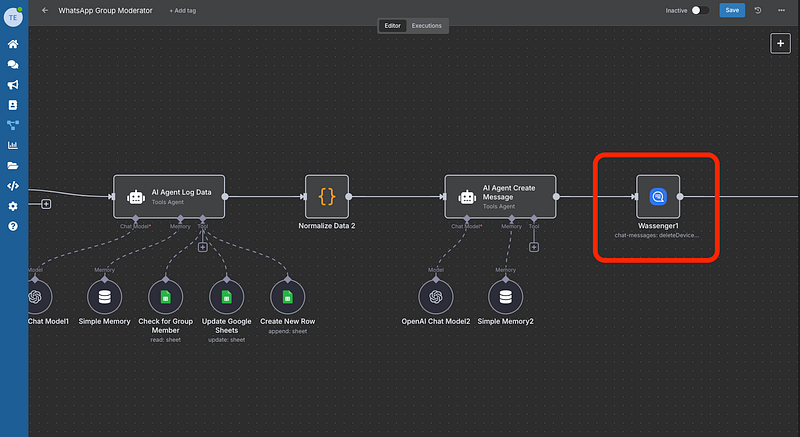Viewport: 800px width, 437px height.
Task: Open the developer code icon in the sidebar
Action: (13, 185)
